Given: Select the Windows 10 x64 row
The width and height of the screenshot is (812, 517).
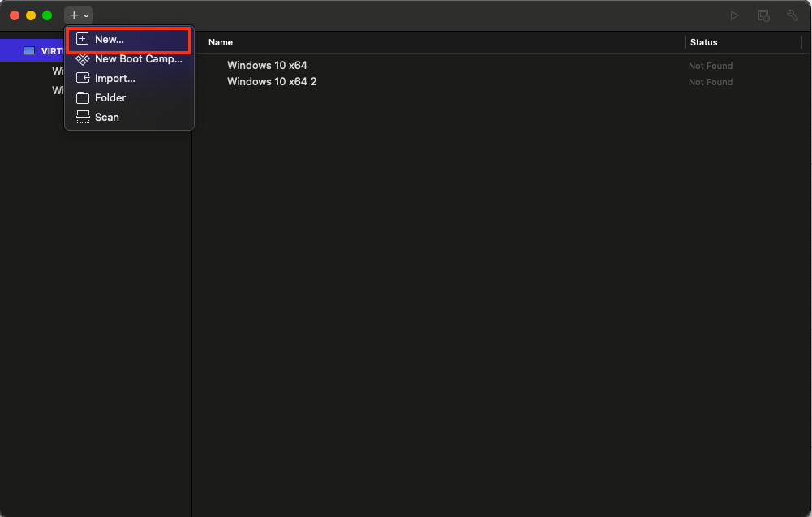Looking at the screenshot, I should 267,66.
